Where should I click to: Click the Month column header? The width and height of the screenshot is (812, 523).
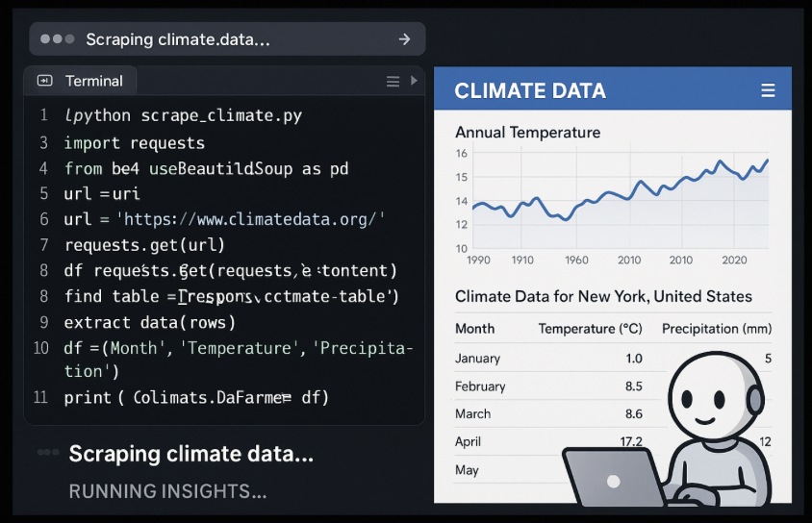coord(474,329)
